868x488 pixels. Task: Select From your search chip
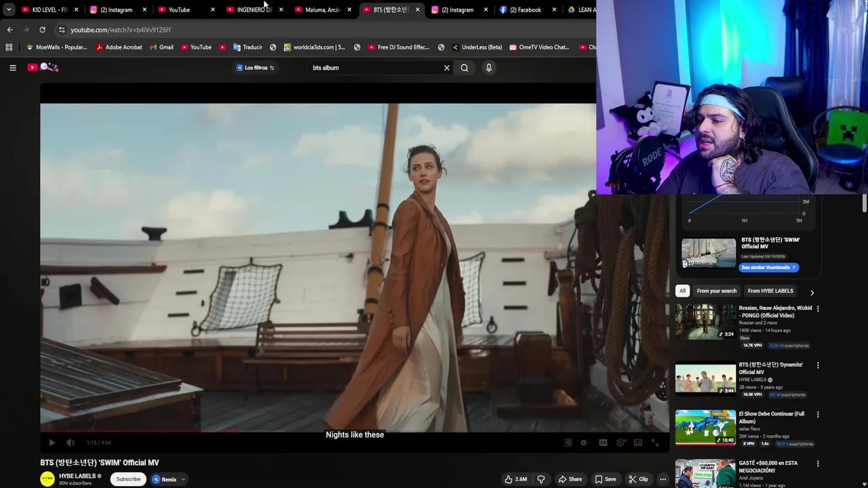[717, 291]
